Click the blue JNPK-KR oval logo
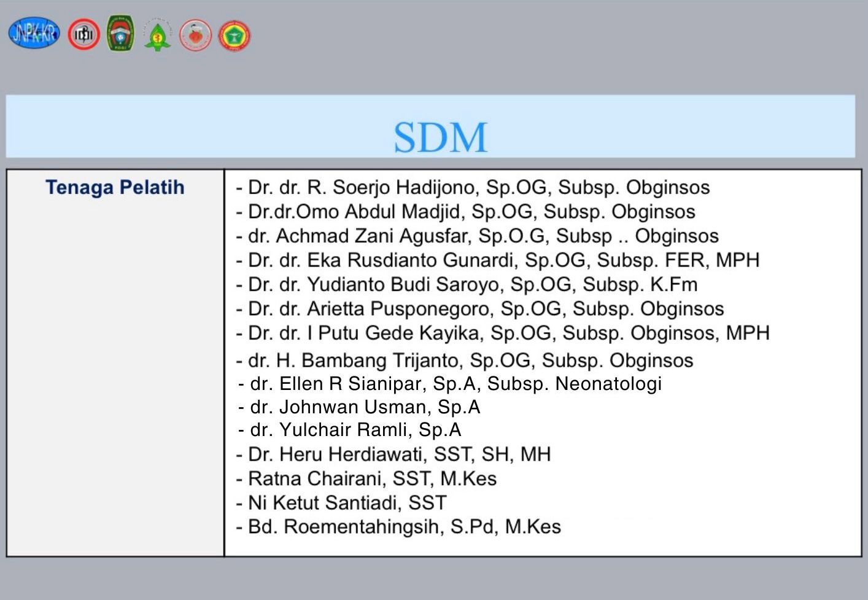 34,33
